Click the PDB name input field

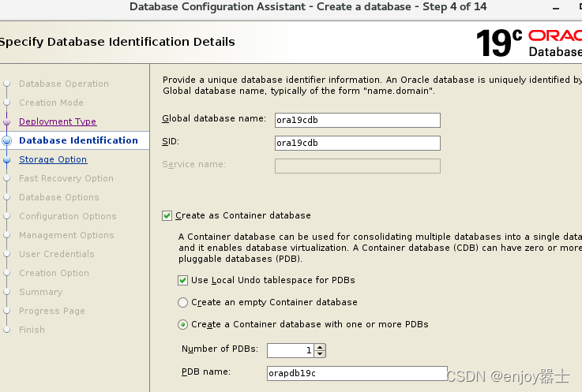(357, 373)
